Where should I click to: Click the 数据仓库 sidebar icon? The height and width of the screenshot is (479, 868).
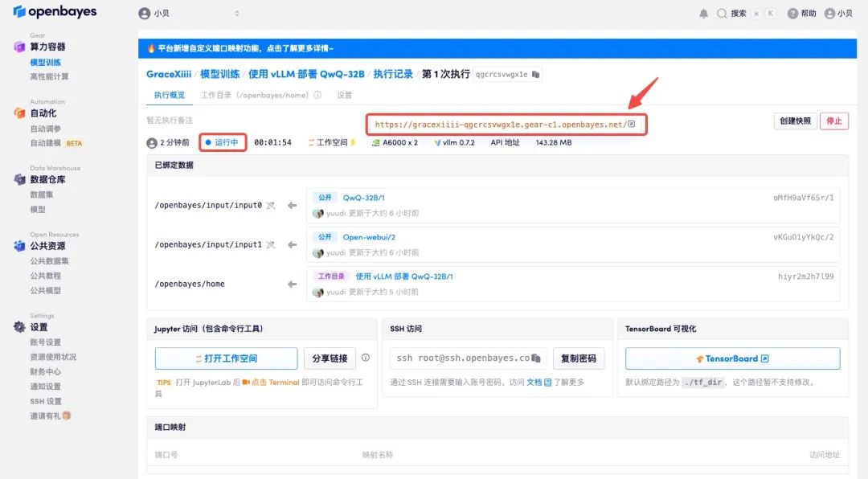pos(19,179)
